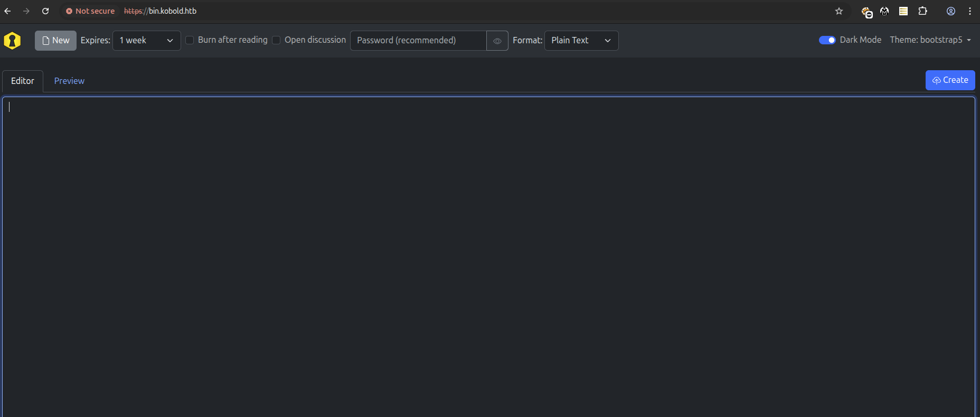Image resolution: width=980 pixels, height=417 pixels.
Task: Click the Not secure site indicator
Action: (x=90, y=11)
